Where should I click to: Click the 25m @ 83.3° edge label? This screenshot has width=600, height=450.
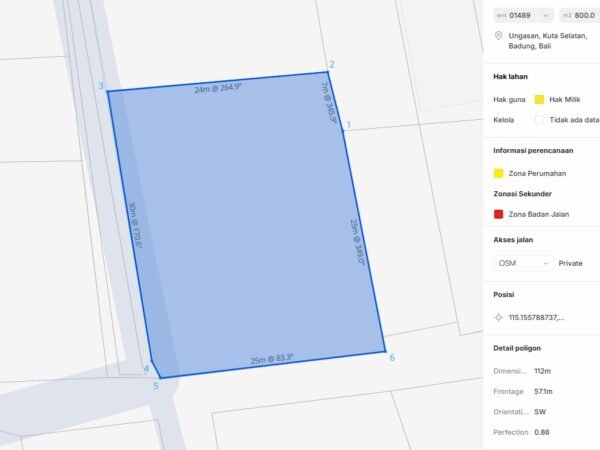click(272, 358)
